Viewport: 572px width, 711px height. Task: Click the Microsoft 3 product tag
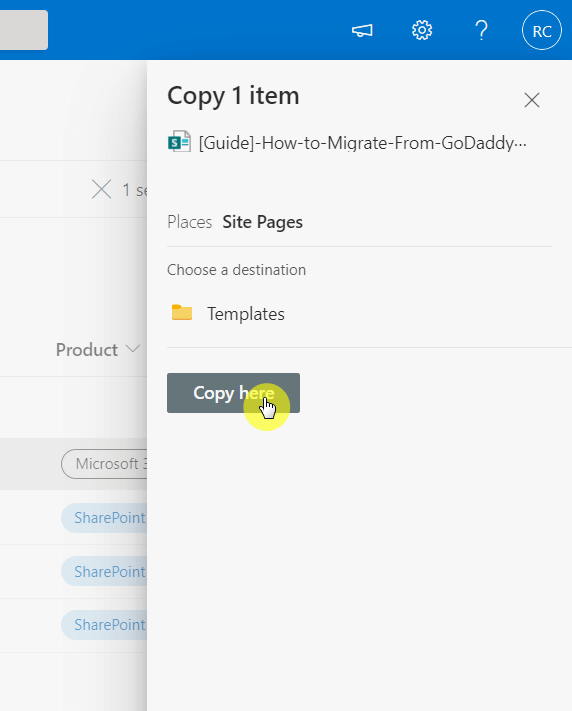(x=104, y=464)
